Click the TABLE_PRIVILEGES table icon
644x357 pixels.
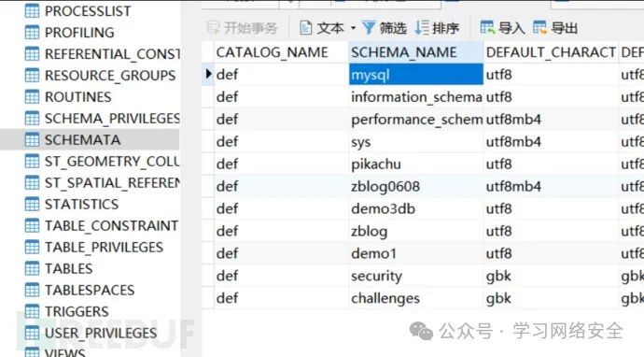pyautogui.click(x=32, y=247)
